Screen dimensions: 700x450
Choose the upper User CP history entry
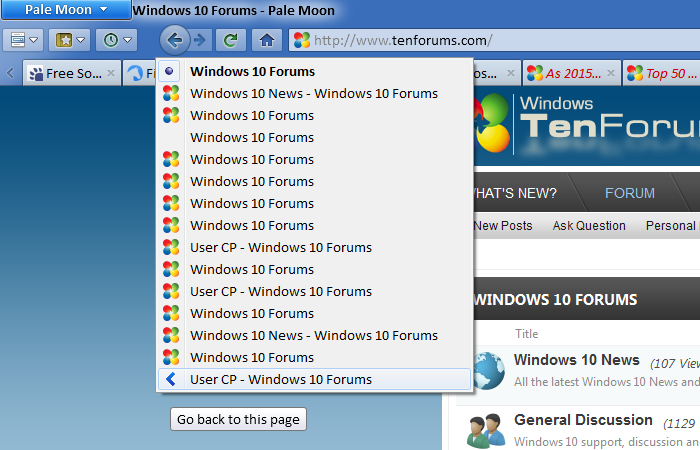pyautogui.click(x=314, y=247)
